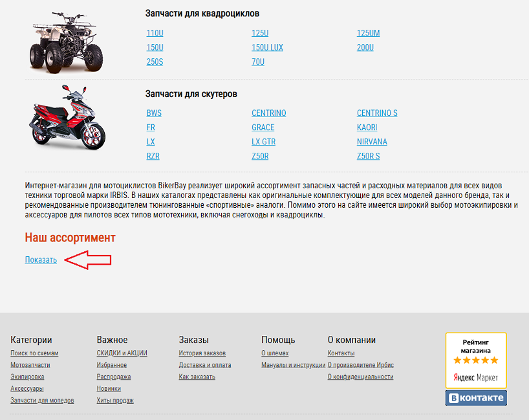Open Запчасти для мопедов footer link
This screenshot has width=529, height=420.
tap(42, 401)
